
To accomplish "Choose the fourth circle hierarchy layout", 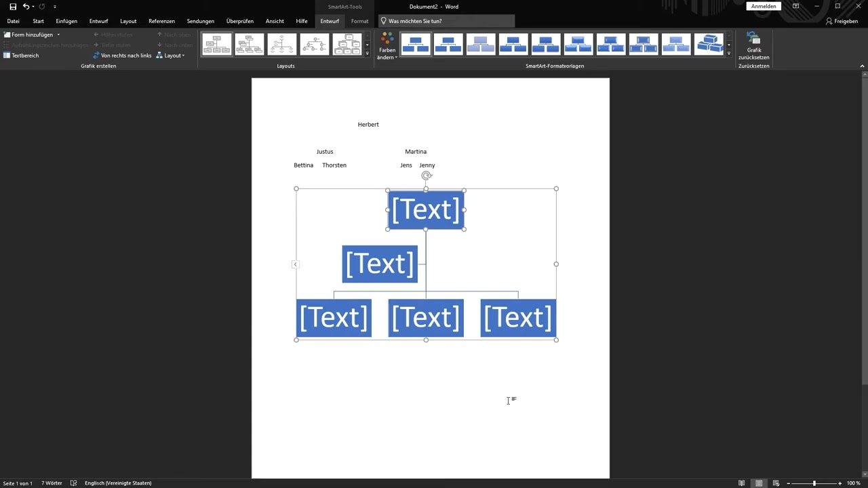I will coord(315,45).
